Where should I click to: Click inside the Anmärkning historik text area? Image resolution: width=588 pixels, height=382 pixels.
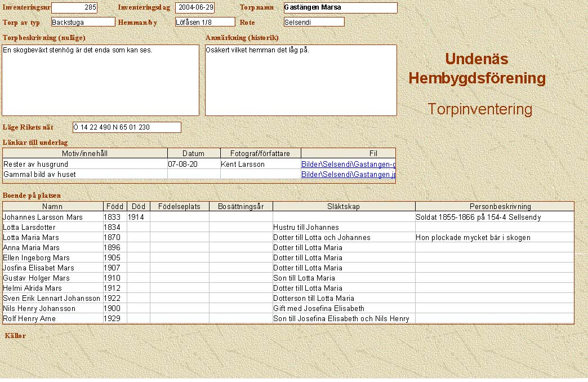click(301, 80)
